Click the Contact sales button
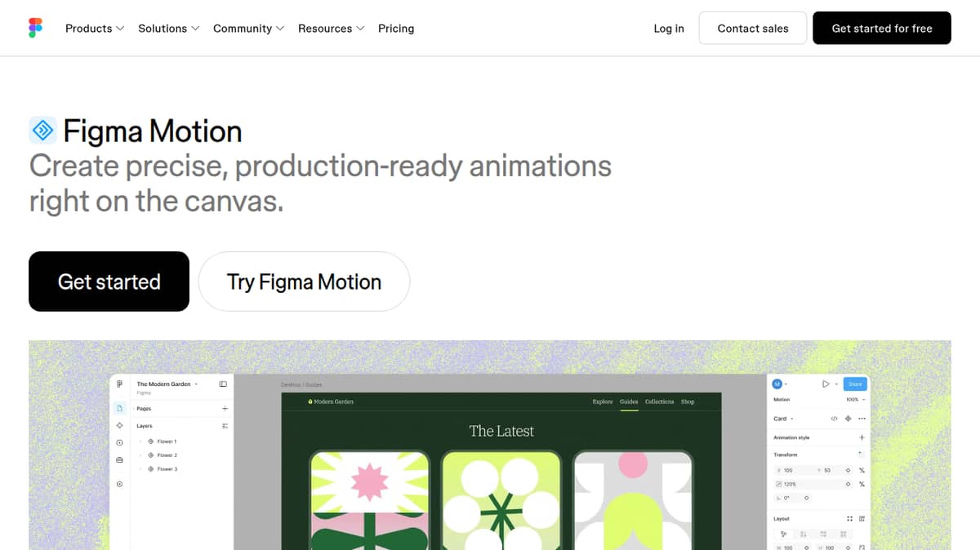The image size is (980, 550). coord(753,28)
